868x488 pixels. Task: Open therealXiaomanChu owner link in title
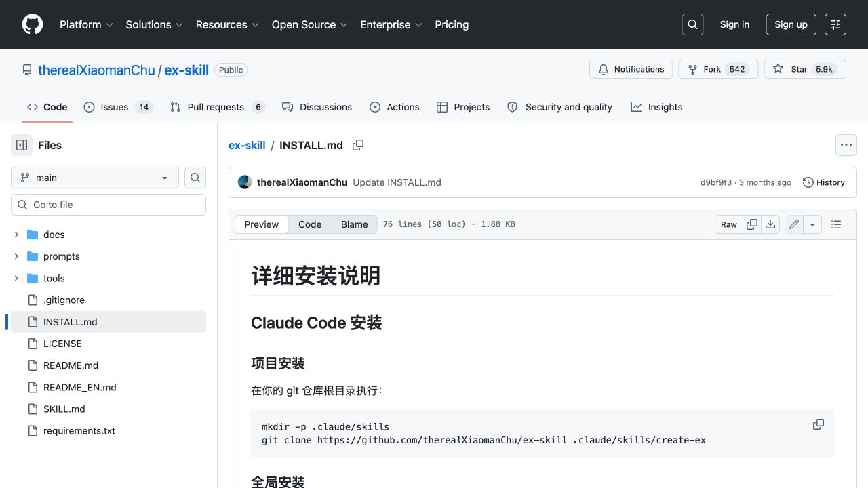pos(96,70)
